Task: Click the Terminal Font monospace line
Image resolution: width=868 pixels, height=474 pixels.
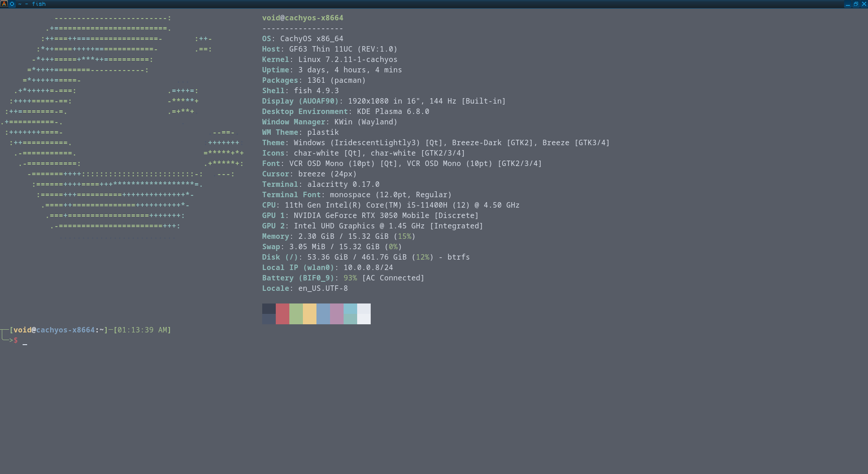Action: (357, 195)
